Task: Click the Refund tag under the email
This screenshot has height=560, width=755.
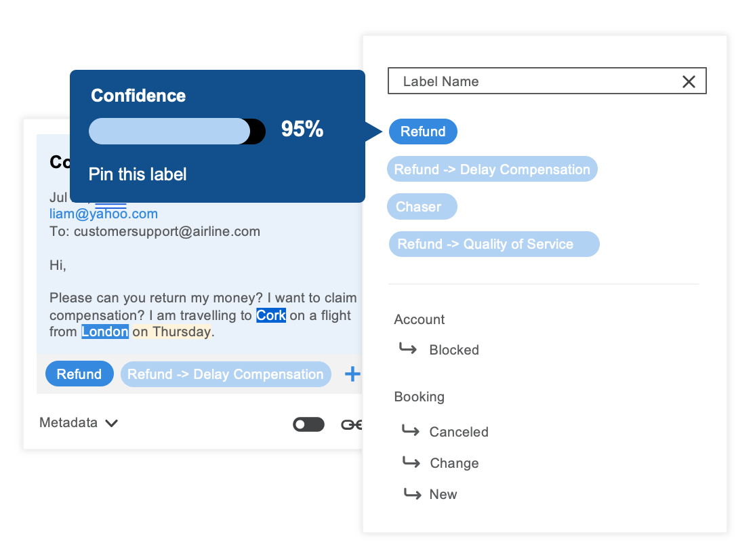Action: (x=79, y=374)
